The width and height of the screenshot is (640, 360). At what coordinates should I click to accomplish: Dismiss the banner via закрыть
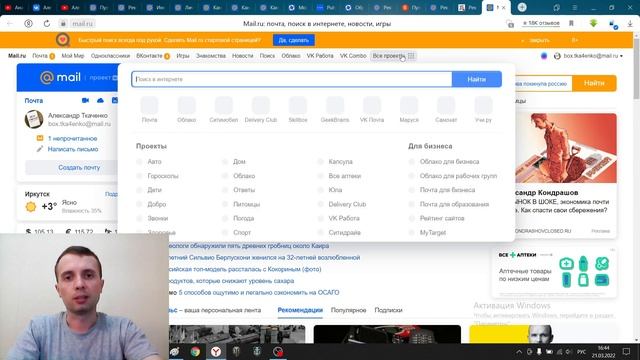(539, 40)
